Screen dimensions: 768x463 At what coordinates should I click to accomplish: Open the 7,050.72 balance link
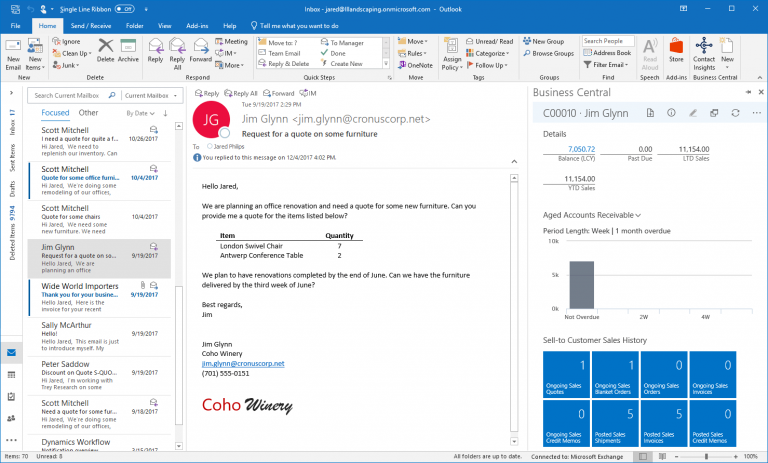coord(581,149)
